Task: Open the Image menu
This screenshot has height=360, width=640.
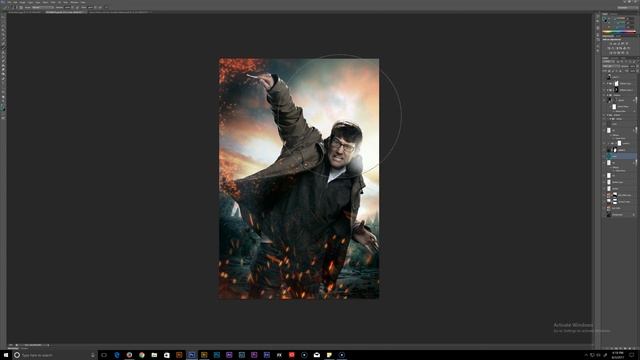Action: point(22,2)
